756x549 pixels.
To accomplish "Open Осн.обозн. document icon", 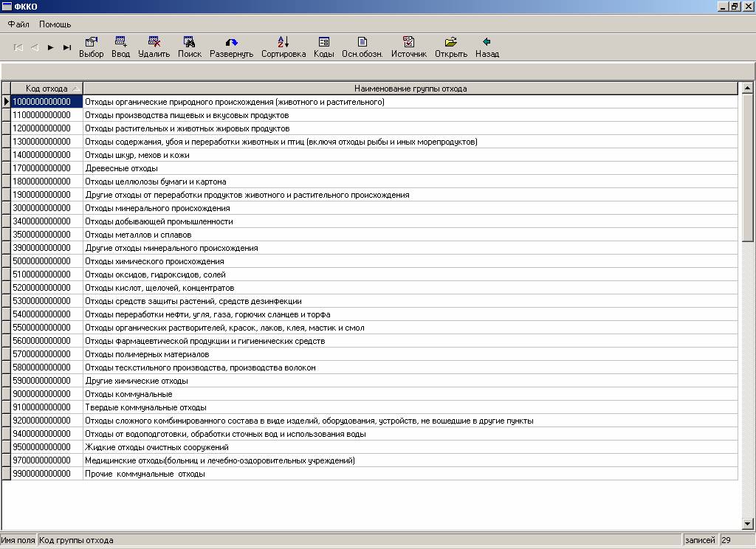I will tap(362, 43).
